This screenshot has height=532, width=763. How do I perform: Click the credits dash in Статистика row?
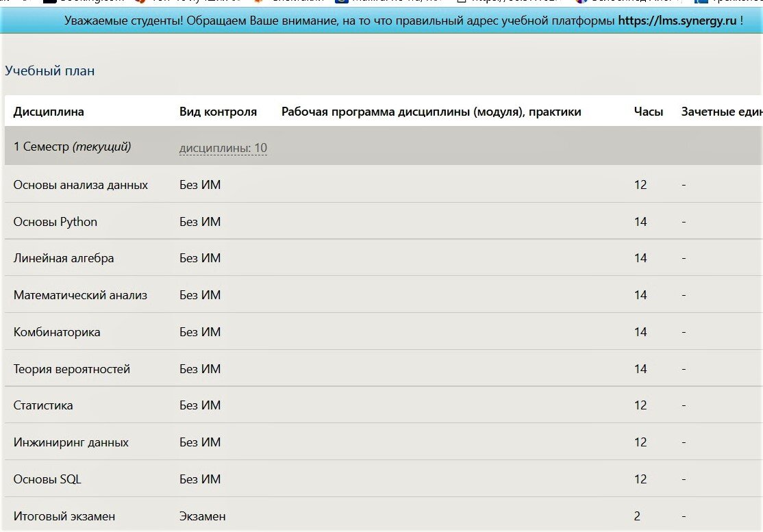pos(684,406)
